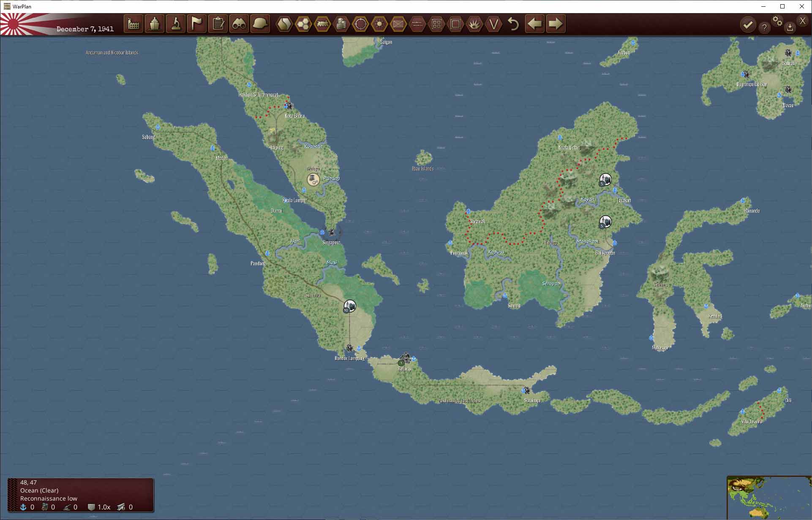Toggle the sun weather overlay
812x520 pixels.
pos(379,24)
